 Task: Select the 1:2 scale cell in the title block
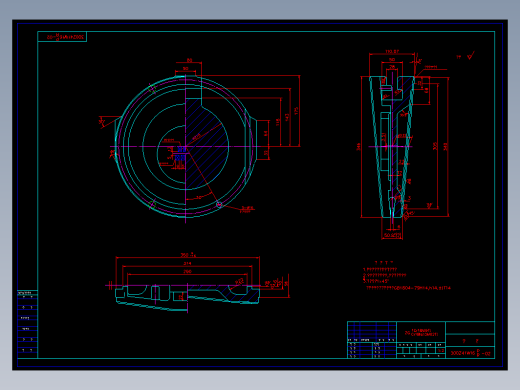point(441,350)
